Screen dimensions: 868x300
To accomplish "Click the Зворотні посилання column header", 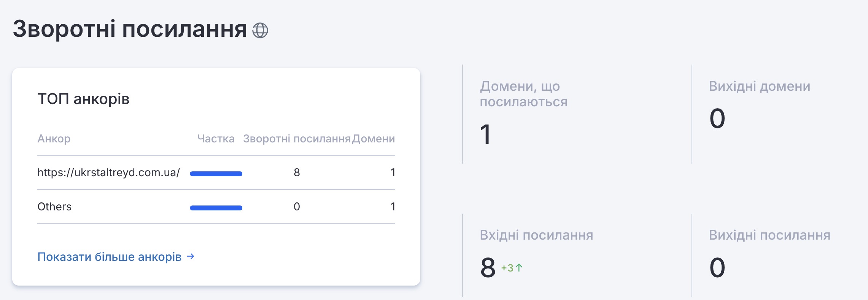I will point(296,139).
